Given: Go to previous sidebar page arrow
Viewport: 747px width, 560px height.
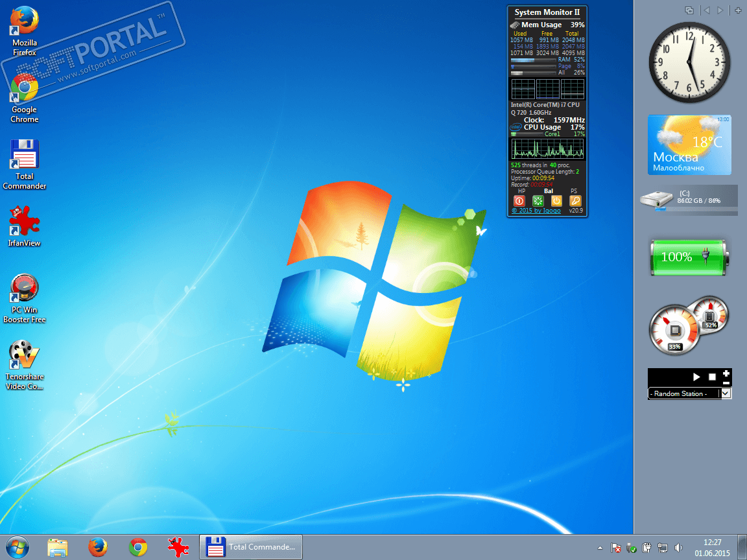Looking at the screenshot, I should point(707,10).
